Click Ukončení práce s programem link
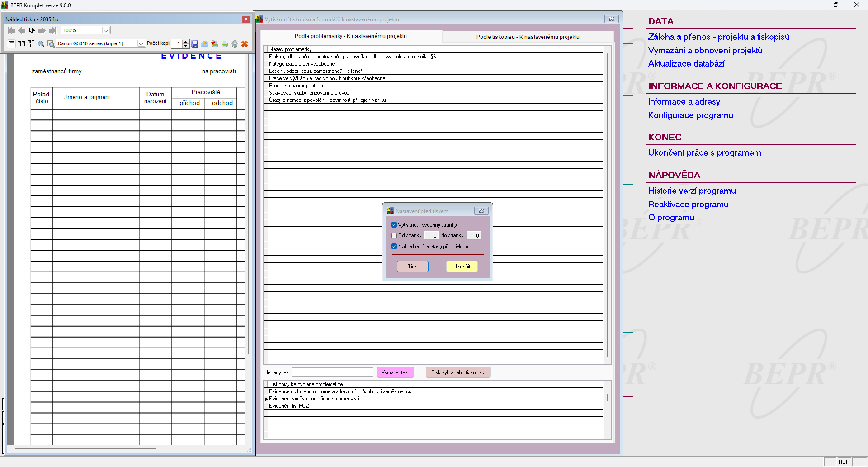868x467 pixels. [x=704, y=153]
